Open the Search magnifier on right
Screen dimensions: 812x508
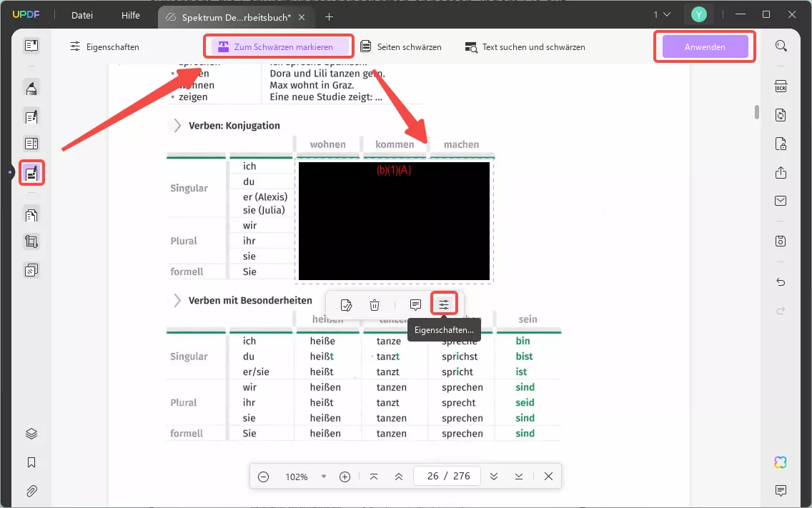[781, 46]
